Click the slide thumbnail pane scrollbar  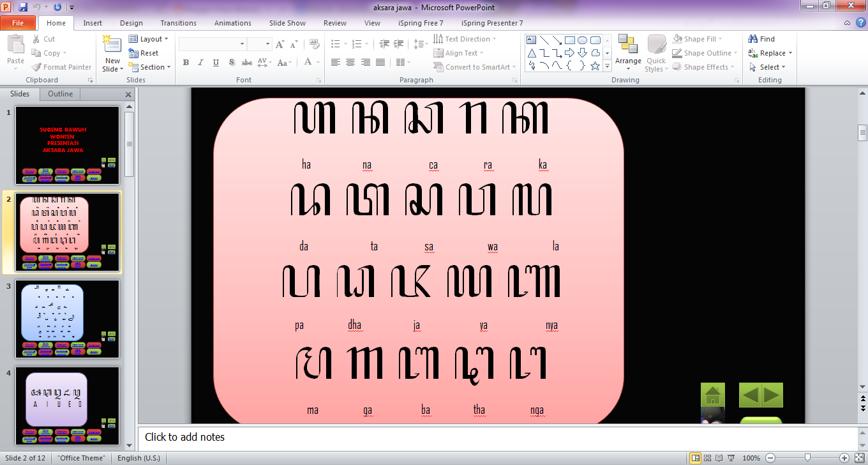pos(130,144)
